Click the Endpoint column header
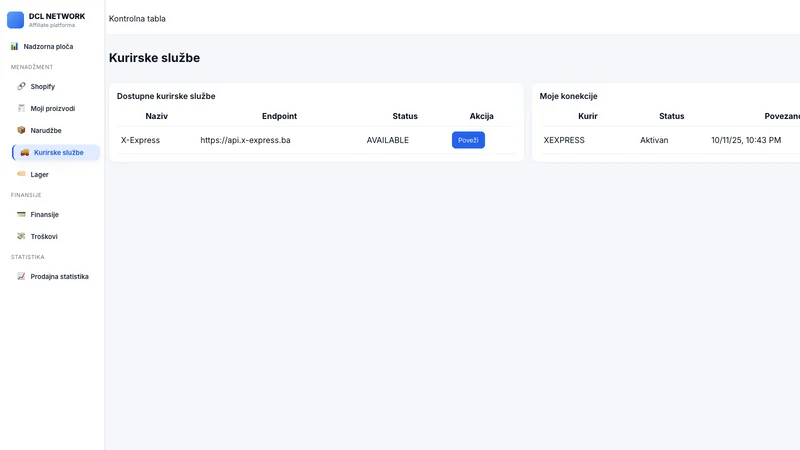The height and width of the screenshot is (450, 800). click(x=279, y=116)
